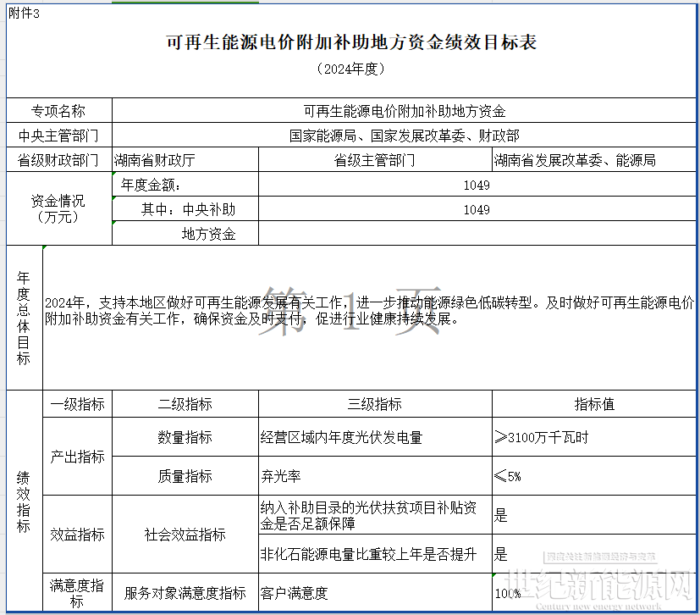
Task: Select the '≥3100万千瓦时' value cell
Action: [594, 437]
